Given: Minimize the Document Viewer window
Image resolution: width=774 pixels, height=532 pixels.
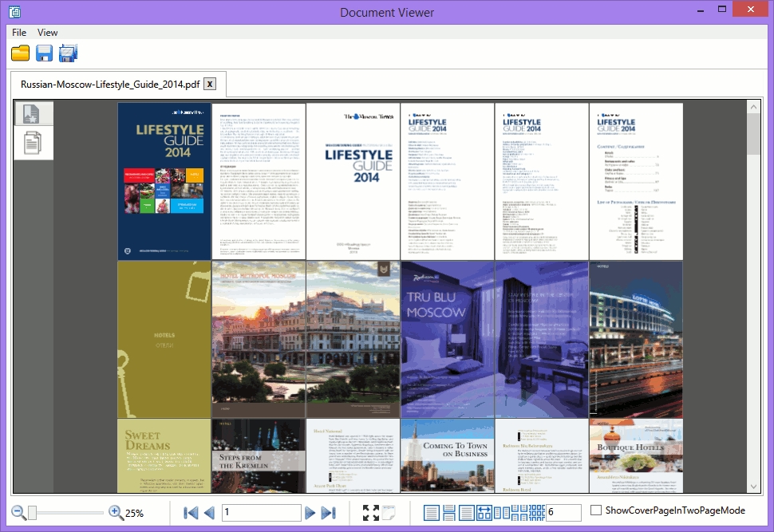Looking at the screenshot, I should (700, 10).
